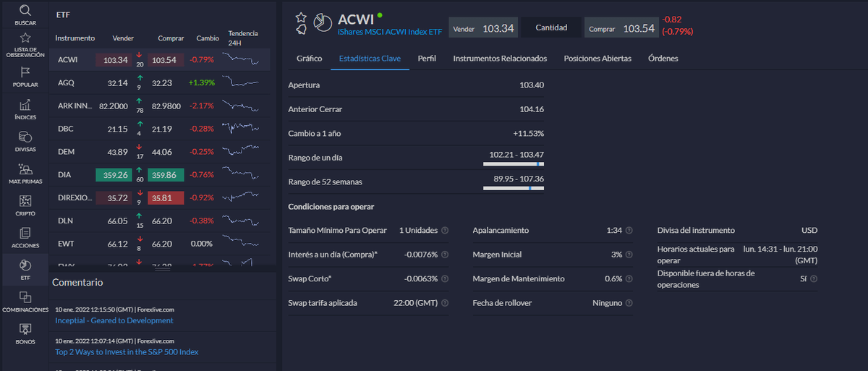Screen dimensions: 868x371
Task: Open 'Top 2 Ways to Invest' article link
Action: tap(127, 352)
